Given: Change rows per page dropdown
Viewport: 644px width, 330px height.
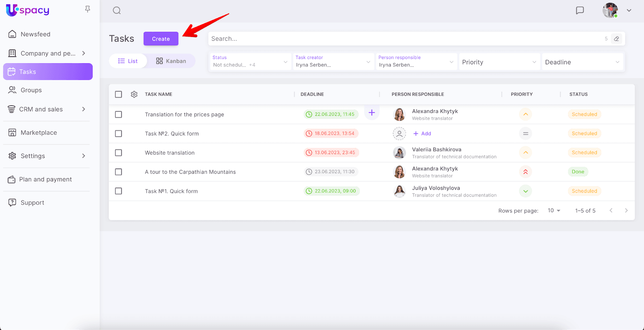Looking at the screenshot, I should point(554,211).
